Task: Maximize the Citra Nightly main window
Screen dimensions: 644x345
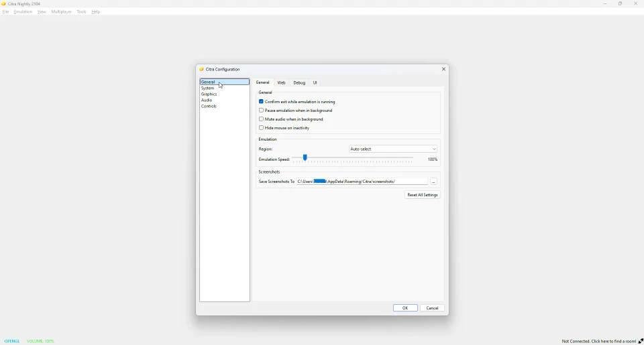Action: [x=620, y=4]
